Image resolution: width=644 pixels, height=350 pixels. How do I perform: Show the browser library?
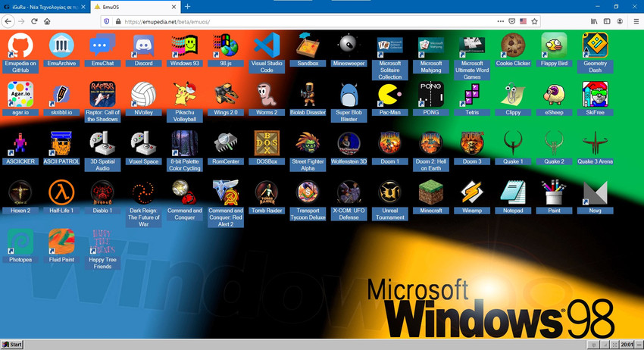coord(594,21)
